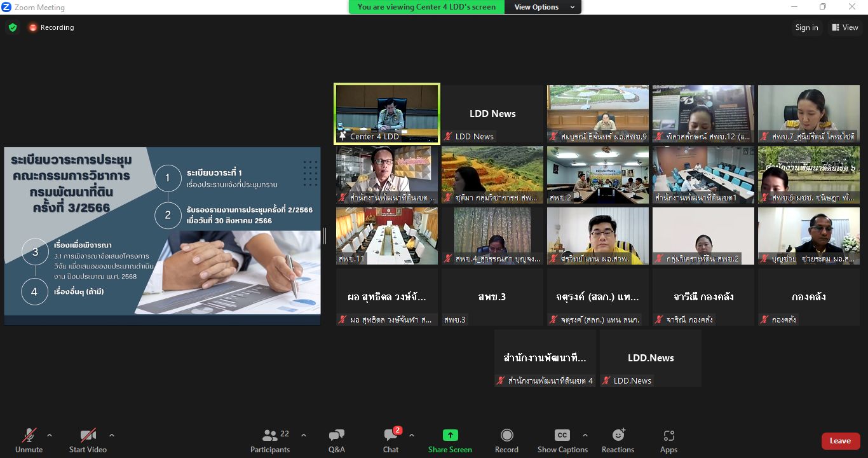Expand the chevron next to Chat
Image resolution: width=868 pixels, height=458 pixels.
pos(412,436)
